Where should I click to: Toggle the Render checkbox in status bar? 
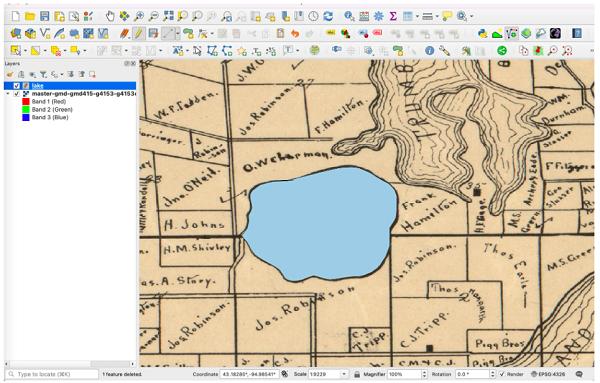coord(502,374)
